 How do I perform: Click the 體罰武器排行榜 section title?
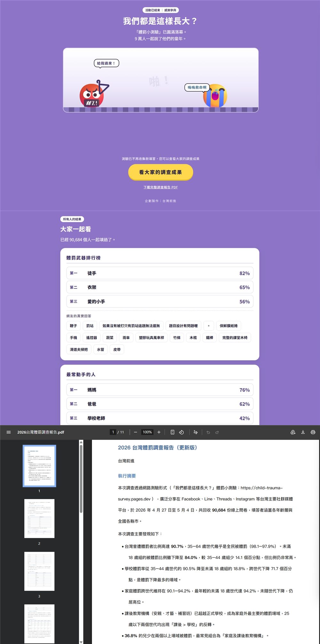[84, 258]
